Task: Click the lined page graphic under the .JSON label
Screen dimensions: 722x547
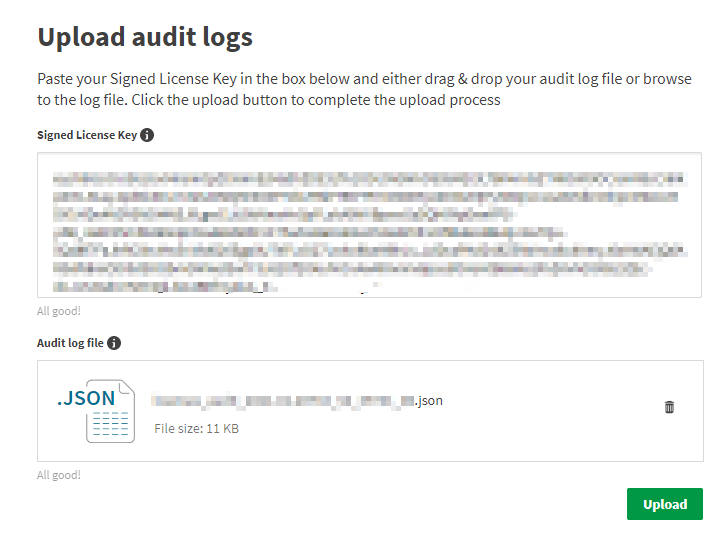Action: click(109, 427)
